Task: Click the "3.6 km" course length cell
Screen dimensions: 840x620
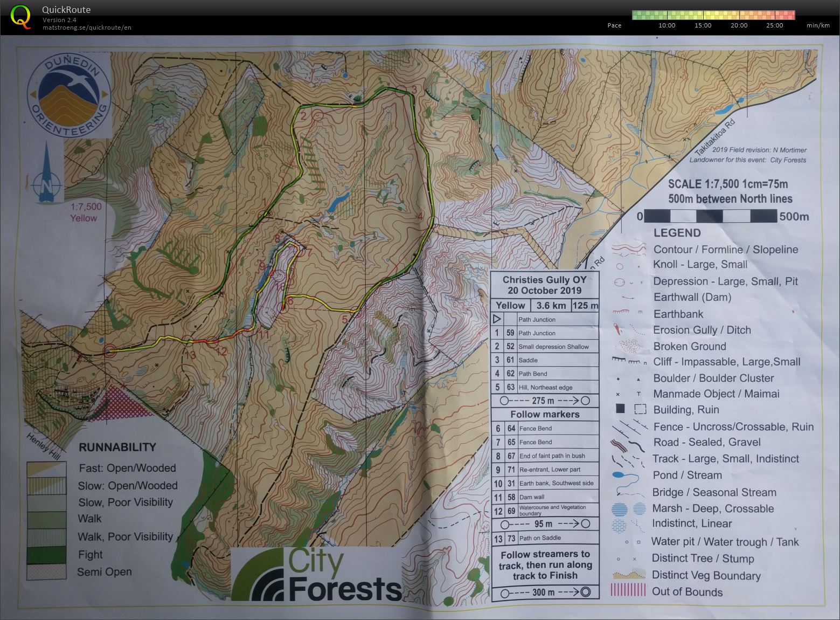Action: pyautogui.click(x=551, y=306)
